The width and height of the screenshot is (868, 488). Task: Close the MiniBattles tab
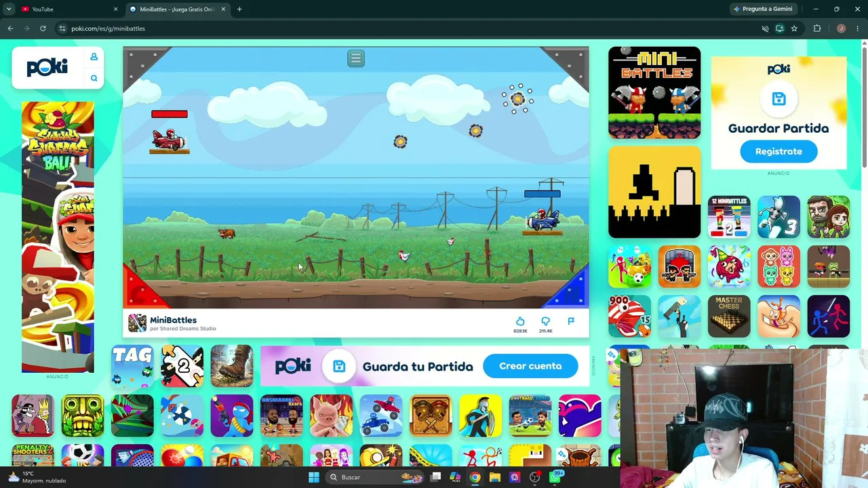click(223, 9)
